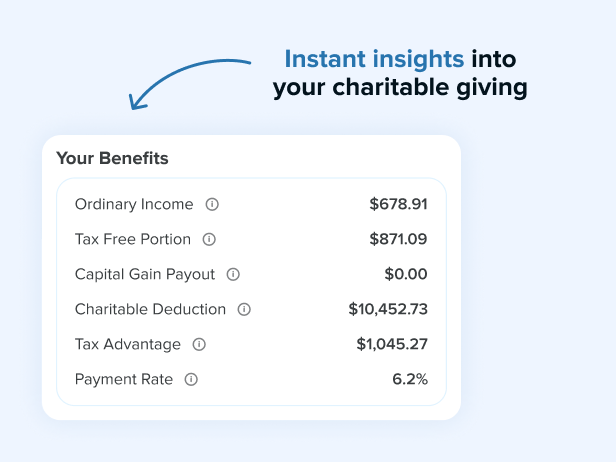Click the Your Benefits heading
The width and height of the screenshot is (616, 462).
(x=112, y=158)
